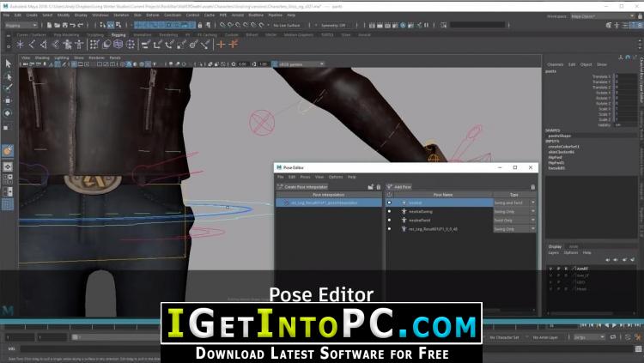Viewport: 644px width, 363px height.
Task: Open the Poses menu in the Pose Editor
Action: coord(305,177)
